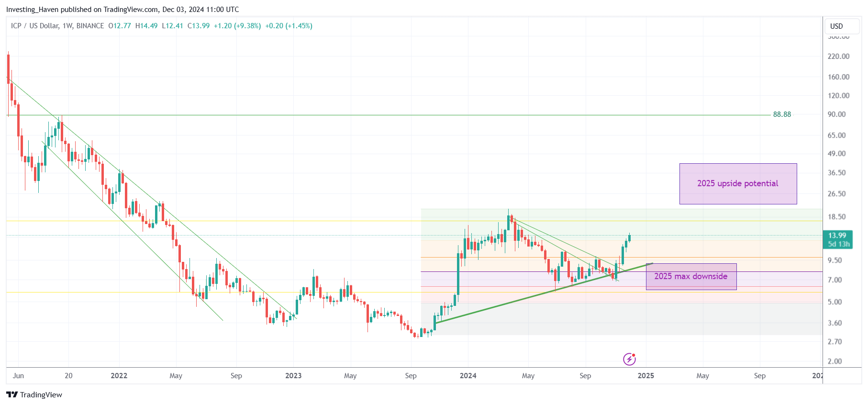Click the 18.50 price axis label
Viewport: 868px width, 405px height.
pos(837,217)
